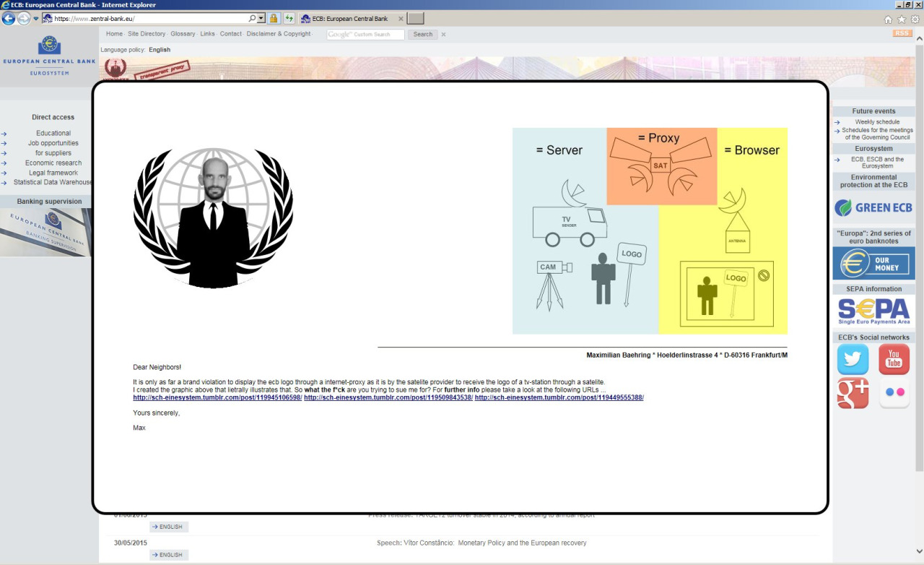Image resolution: width=924 pixels, height=565 pixels.
Task: Open the address bar autocomplete dropdown
Action: pos(261,18)
